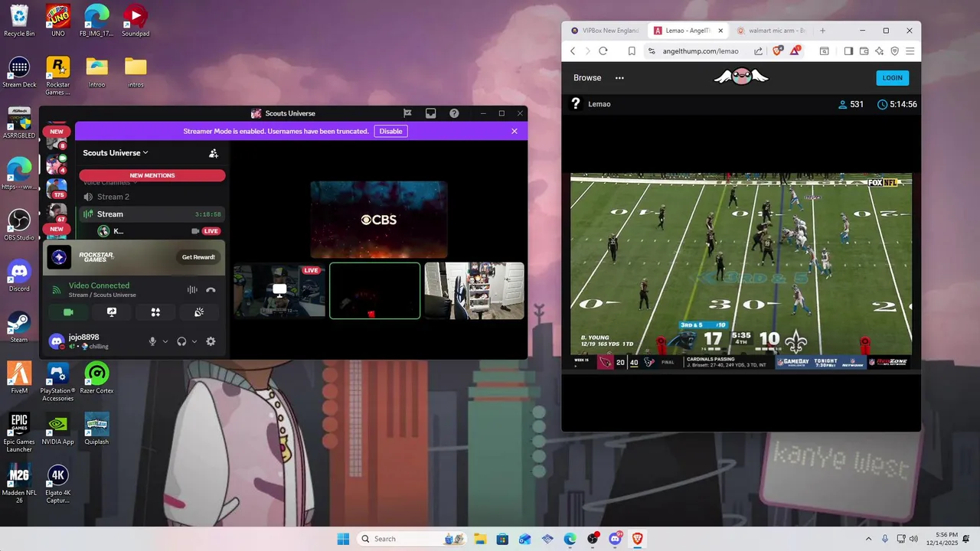Open Brave Shields lion icon
980x551 pixels.
click(778, 51)
